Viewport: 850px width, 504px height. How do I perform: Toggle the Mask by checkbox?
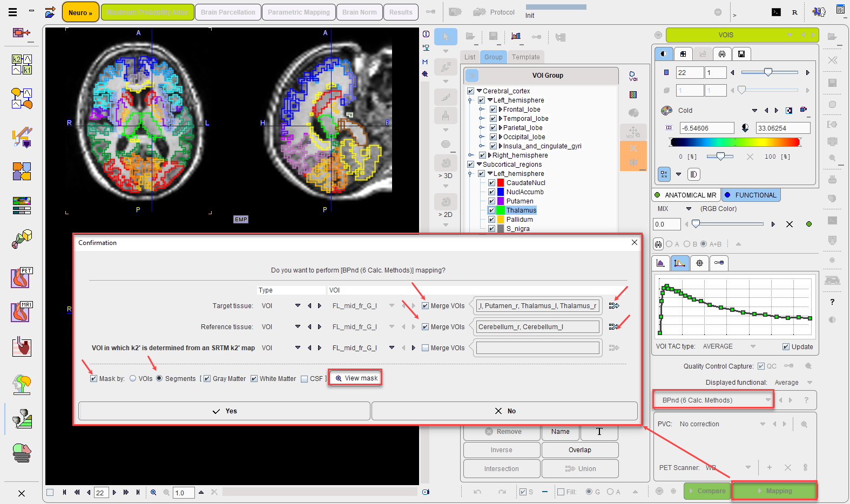click(94, 379)
